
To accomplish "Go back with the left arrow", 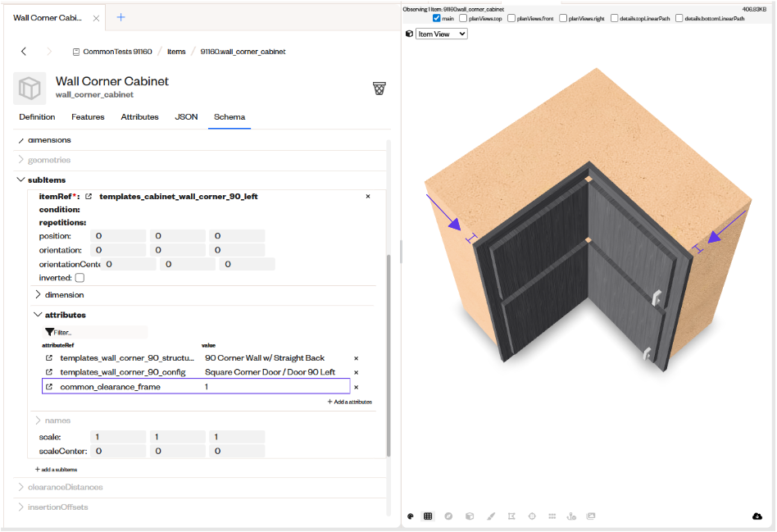I will pos(23,51).
